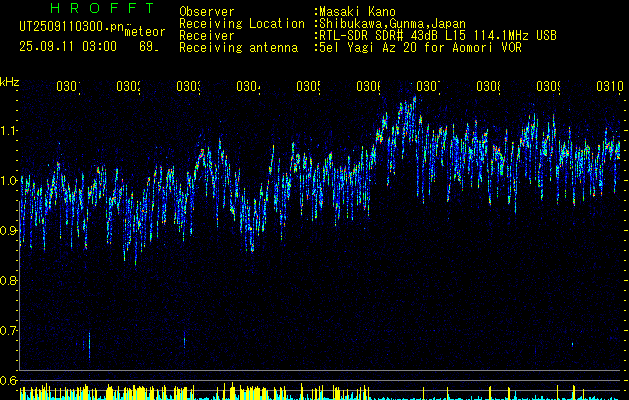
Task: Click the 0302 time marker
Action: point(128,86)
